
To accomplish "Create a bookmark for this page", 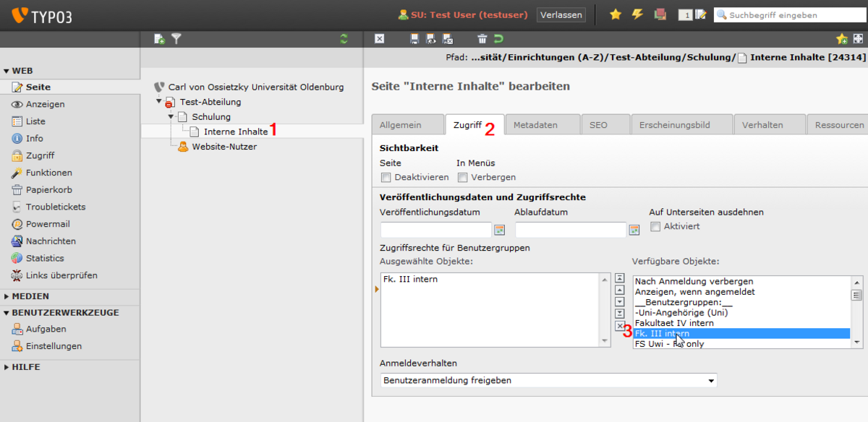I will [x=841, y=38].
